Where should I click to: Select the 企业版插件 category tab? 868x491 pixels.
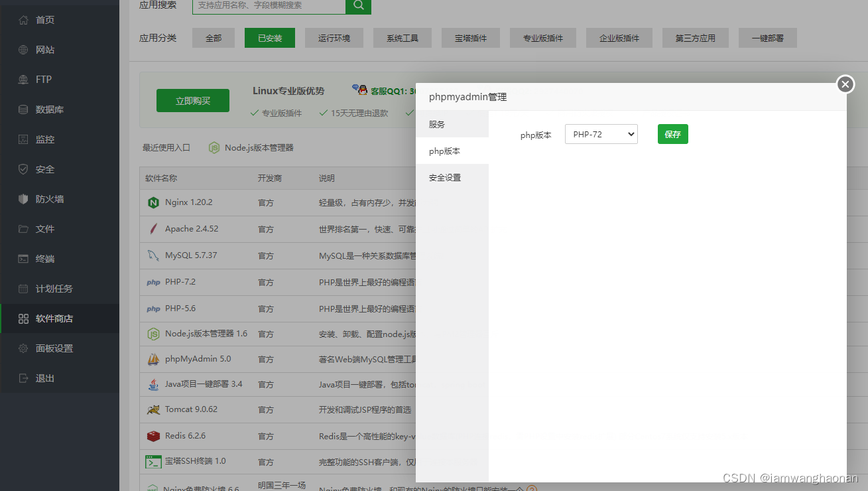click(x=619, y=38)
